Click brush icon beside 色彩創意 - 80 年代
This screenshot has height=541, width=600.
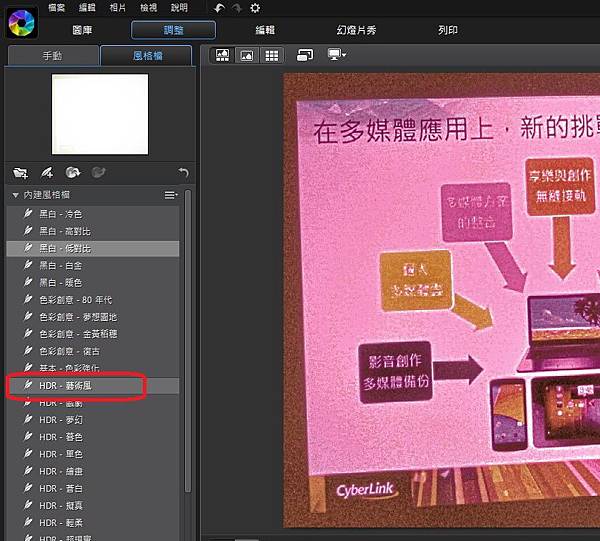28,299
